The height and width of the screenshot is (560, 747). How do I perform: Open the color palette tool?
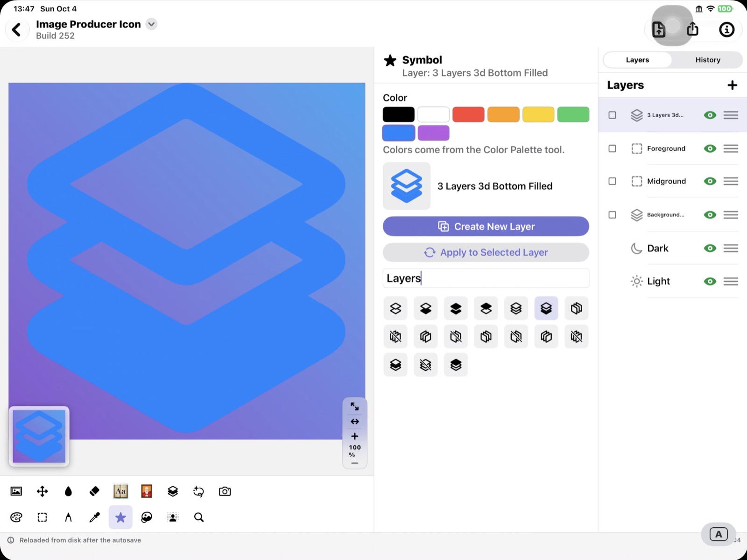click(x=16, y=517)
